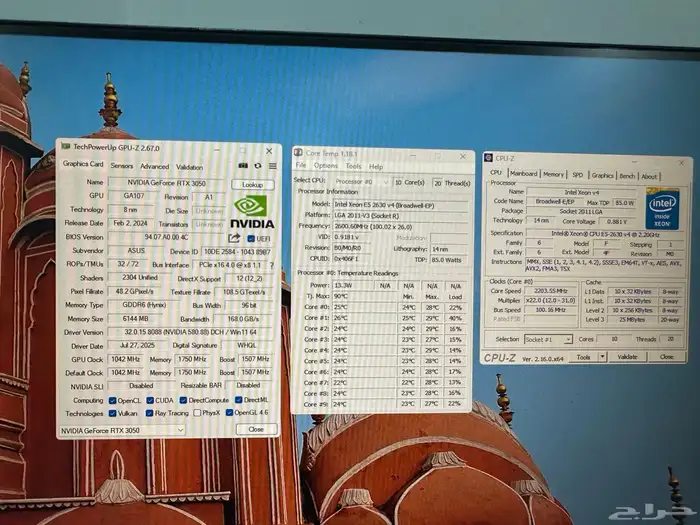Click the Frequency field in Core Temp
Viewport: 700px width, 525px height.
coord(400,226)
